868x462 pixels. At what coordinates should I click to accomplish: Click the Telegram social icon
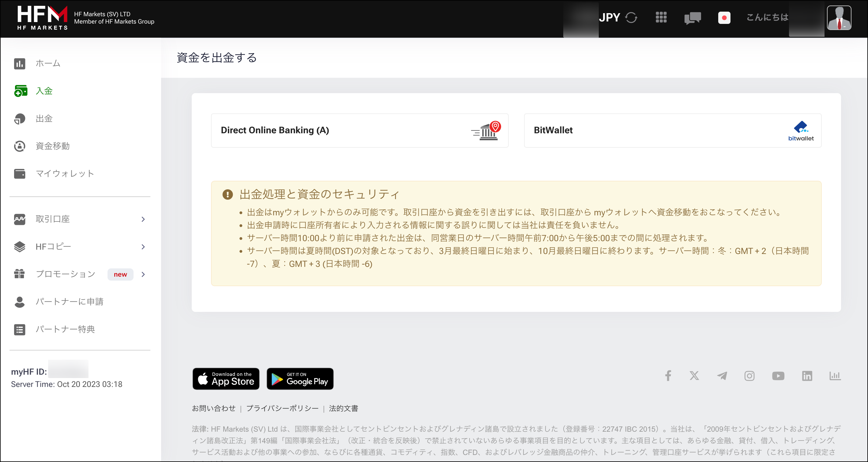(x=722, y=376)
